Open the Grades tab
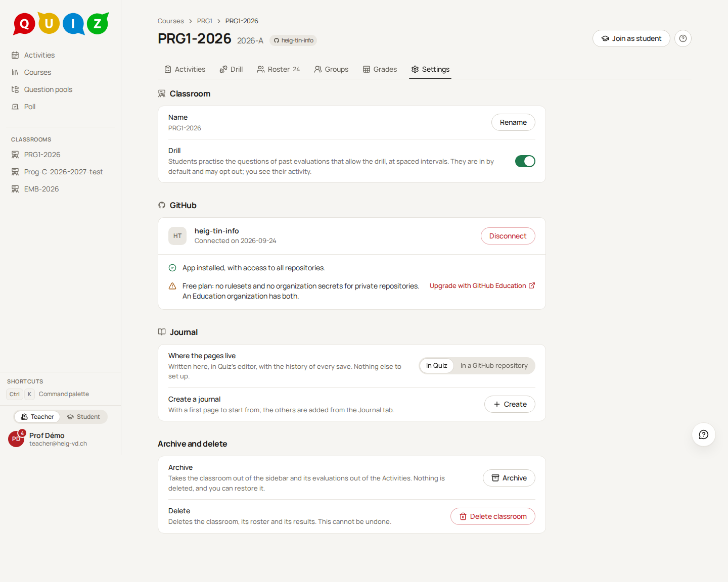728x582 pixels. (x=380, y=69)
